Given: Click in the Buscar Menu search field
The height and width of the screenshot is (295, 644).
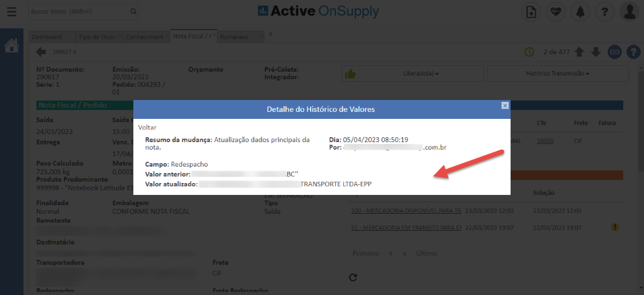Looking at the screenshot, I should (79, 11).
